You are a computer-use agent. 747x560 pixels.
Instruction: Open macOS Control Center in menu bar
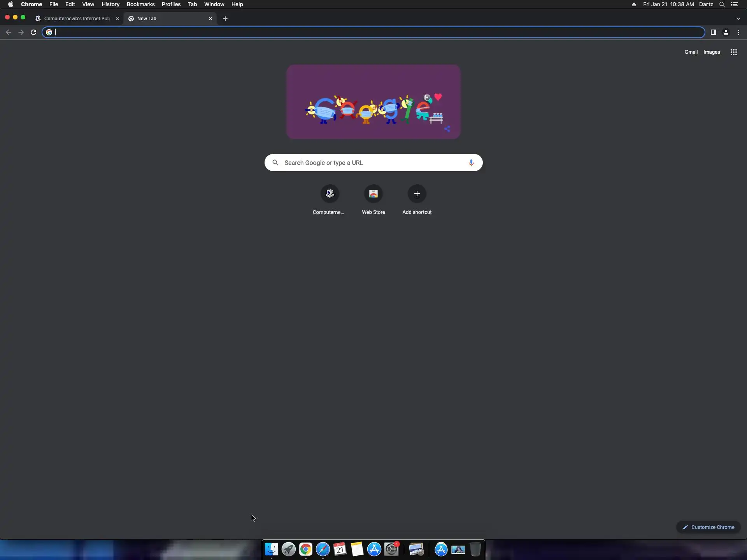(734, 4)
